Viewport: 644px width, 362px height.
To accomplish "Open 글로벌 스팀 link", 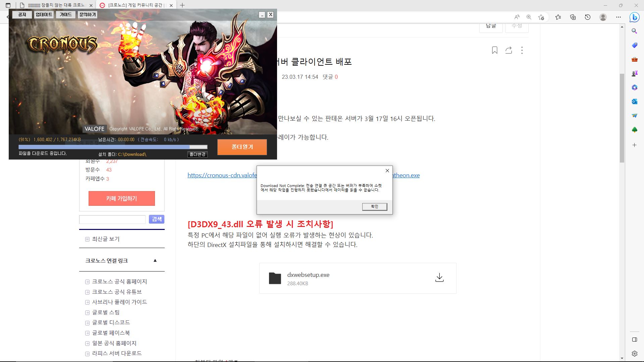I will click(x=106, y=312).
